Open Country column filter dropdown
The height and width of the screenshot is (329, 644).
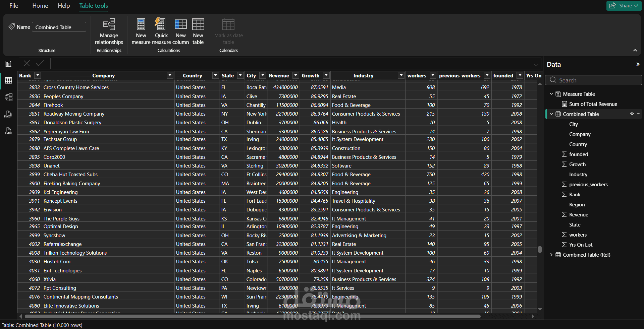point(215,75)
